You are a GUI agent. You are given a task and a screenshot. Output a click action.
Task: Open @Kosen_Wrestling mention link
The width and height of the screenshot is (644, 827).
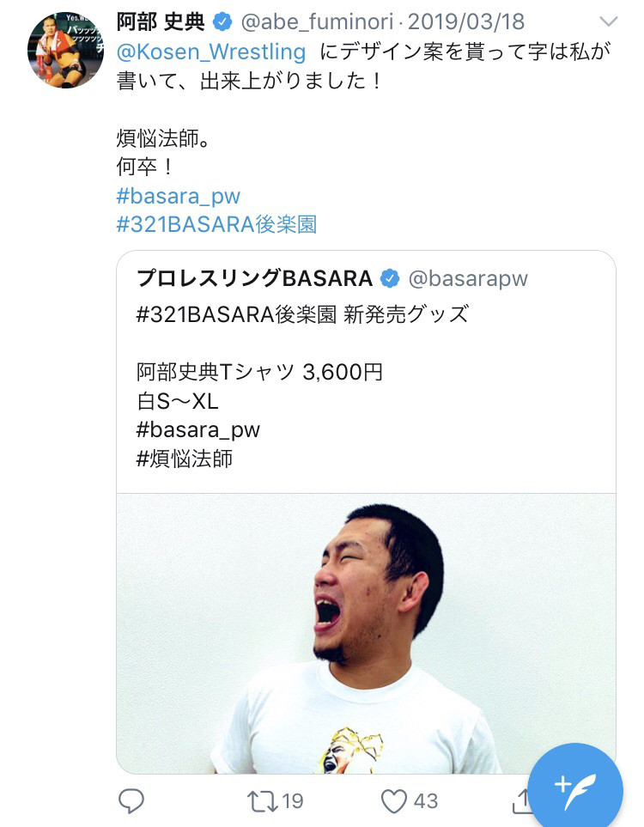click(x=211, y=52)
